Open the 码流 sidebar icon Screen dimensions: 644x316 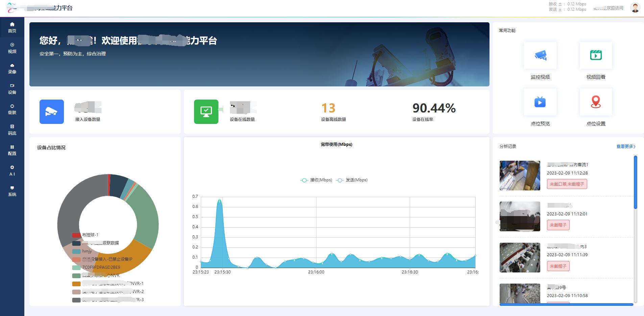(x=12, y=129)
